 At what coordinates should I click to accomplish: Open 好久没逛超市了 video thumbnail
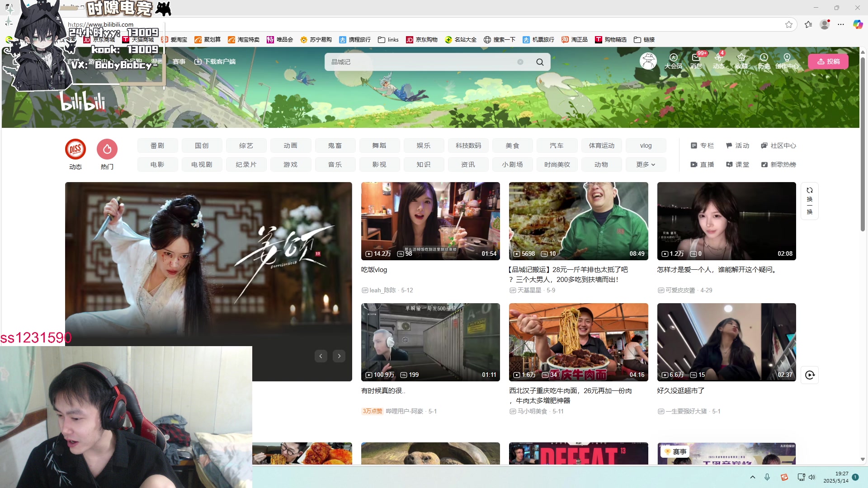click(x=726, y=342)
